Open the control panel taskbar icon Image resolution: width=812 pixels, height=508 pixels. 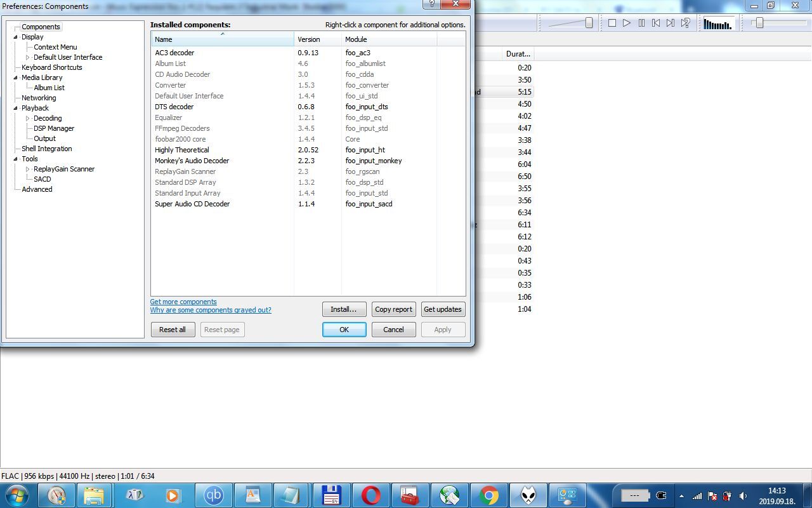[566, 495]
